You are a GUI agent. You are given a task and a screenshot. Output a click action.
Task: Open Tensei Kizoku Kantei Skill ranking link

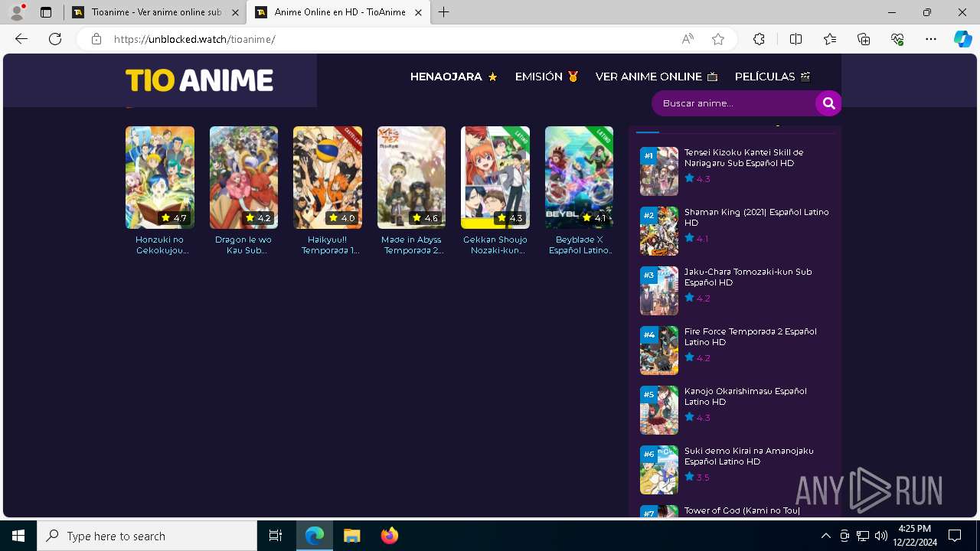[x=743, y=158]
